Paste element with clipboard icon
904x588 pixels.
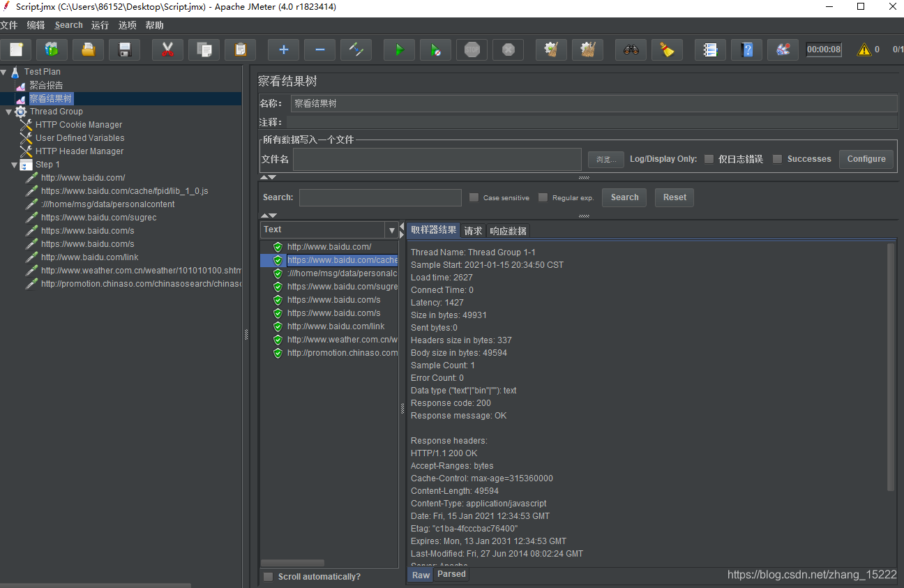[x=240, y=50]
